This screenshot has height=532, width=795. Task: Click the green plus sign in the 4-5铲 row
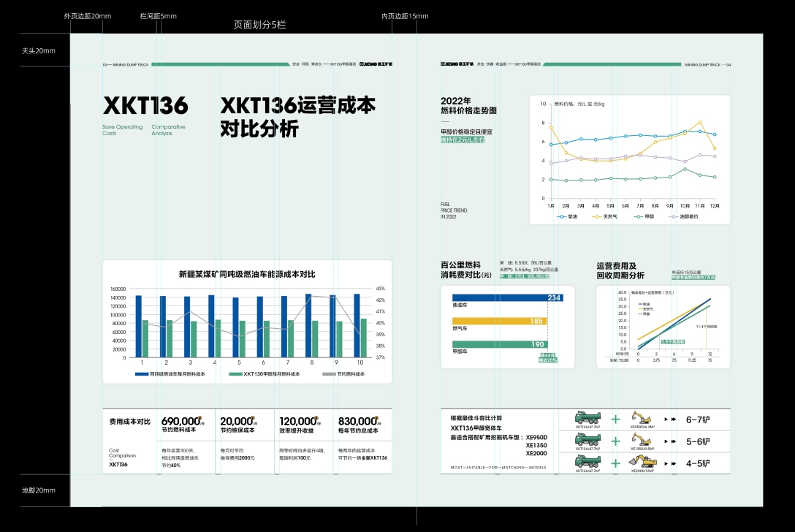click(x=615, y=463)
